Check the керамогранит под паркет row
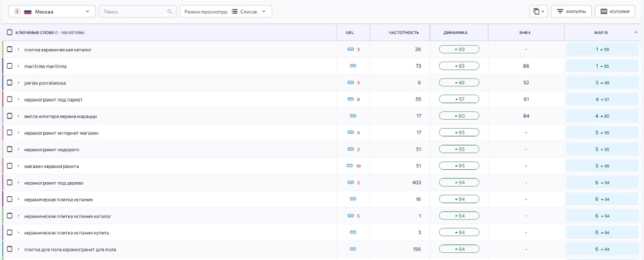 (x=10, y=99)
